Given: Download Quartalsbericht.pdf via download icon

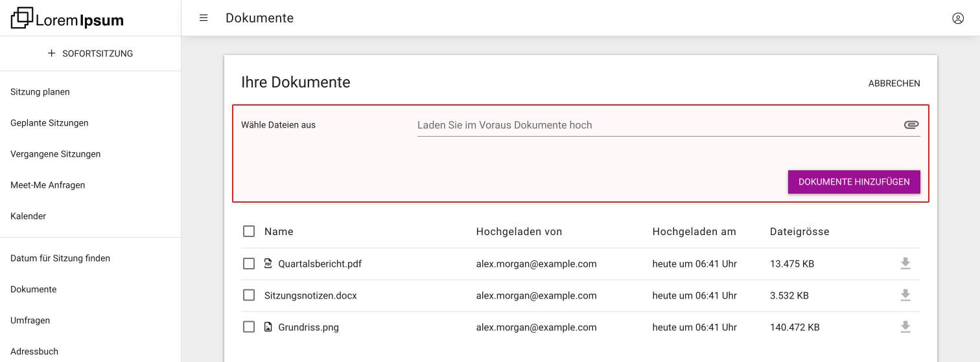Looking at the screenshot, I should pyautogui.click(x=905, y=264).
